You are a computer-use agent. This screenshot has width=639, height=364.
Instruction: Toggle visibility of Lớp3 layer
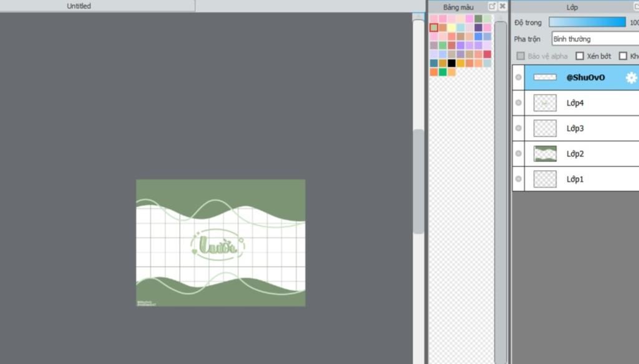(x=519, y=128)
